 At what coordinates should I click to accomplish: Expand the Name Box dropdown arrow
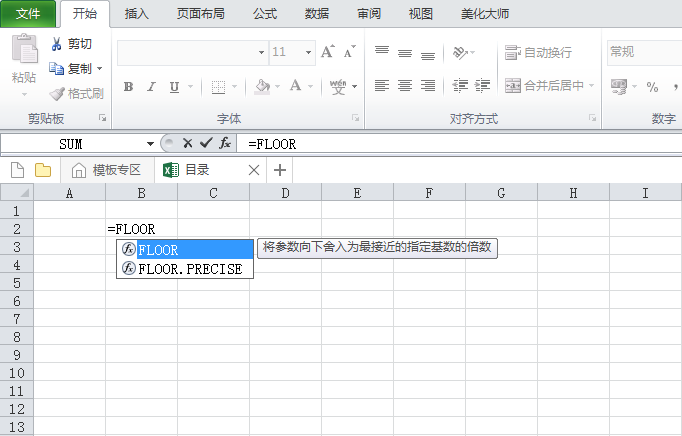click(150, 144)
